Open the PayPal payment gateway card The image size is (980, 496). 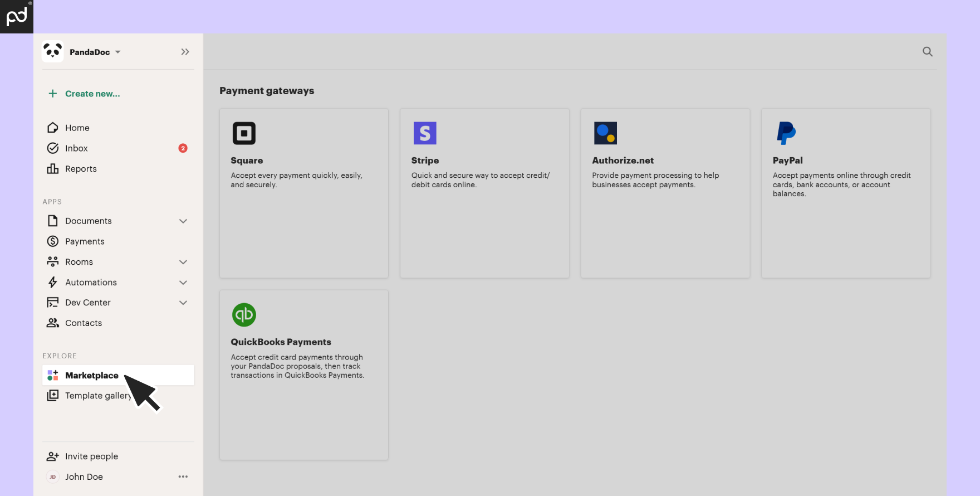point(846,193)
